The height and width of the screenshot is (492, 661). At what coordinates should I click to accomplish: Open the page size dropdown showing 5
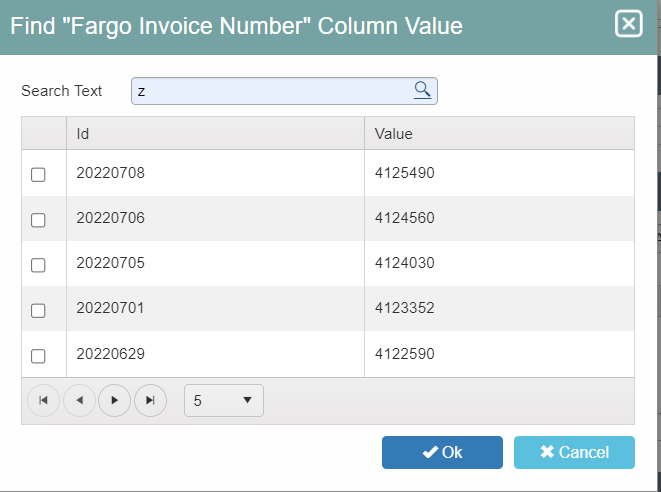coord(224,401)
